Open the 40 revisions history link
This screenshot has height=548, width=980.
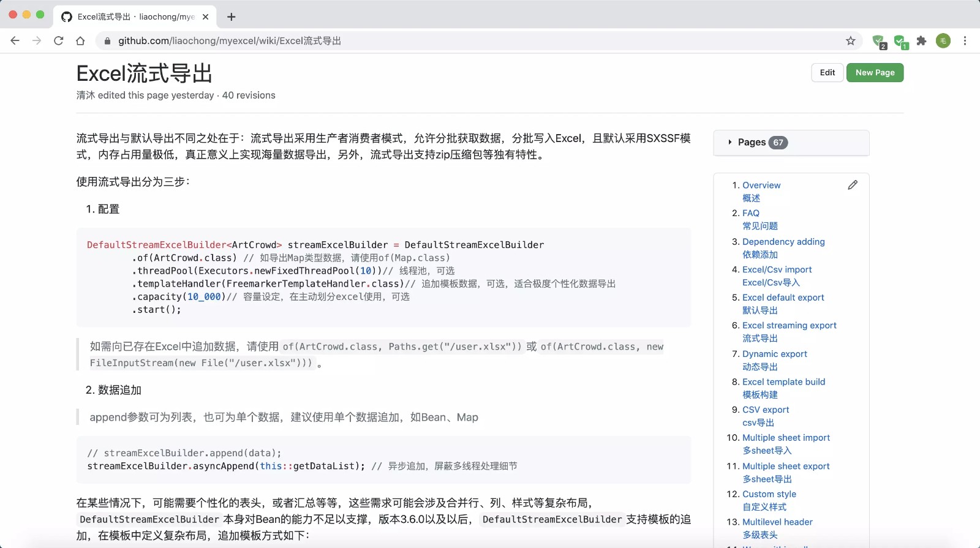tap(249, 96)
